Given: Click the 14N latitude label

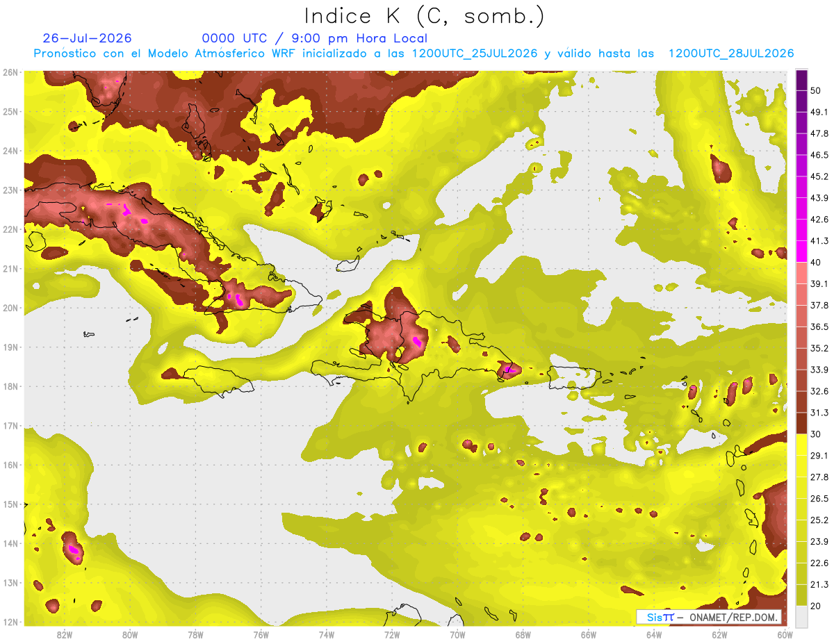Looking at the screenshot, I should (x=10, y=543).
